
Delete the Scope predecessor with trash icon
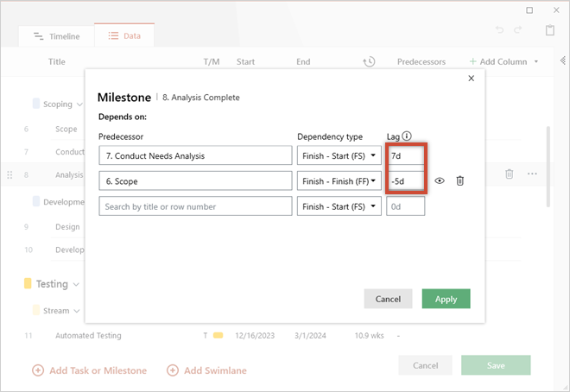(x=459, y=180)
